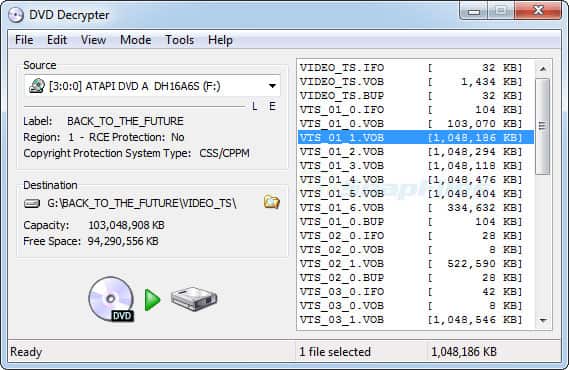Screen dimensions: 569x370
Task: Click the Capacity value 103,048,908 KB
Action: [126, 225]
